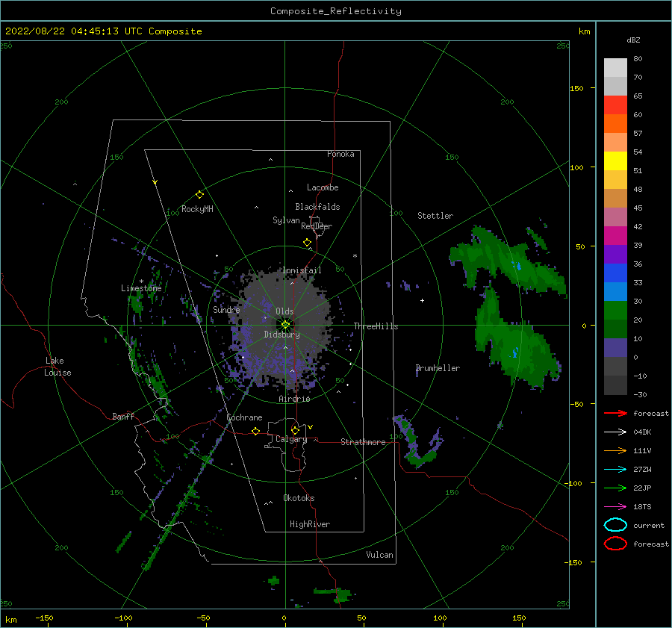
Task: Select the orange 111V arrow legend icon
Action: click(x=615, y=450)
